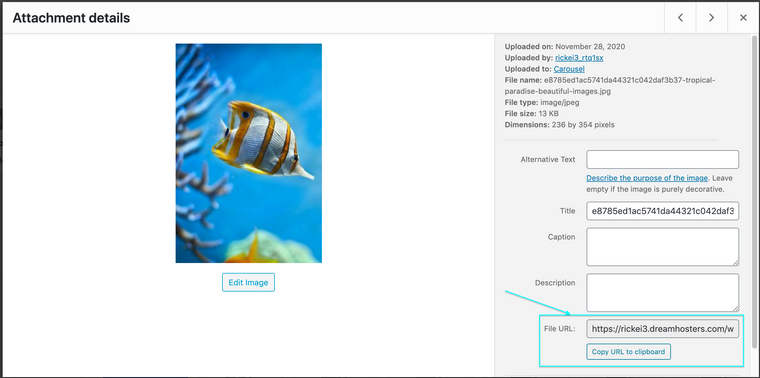760x378 pixels.
Task: Click the details panel vertical scrollbar
Action: (755, 191)
